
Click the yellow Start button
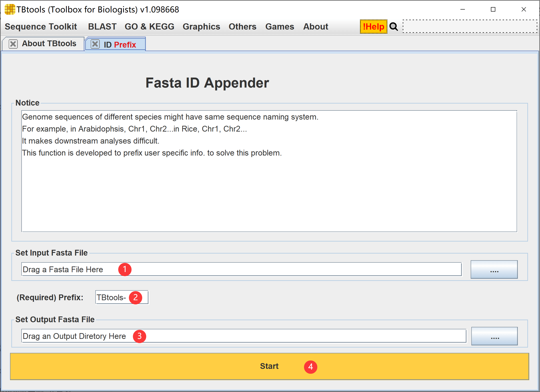(270, 366)
